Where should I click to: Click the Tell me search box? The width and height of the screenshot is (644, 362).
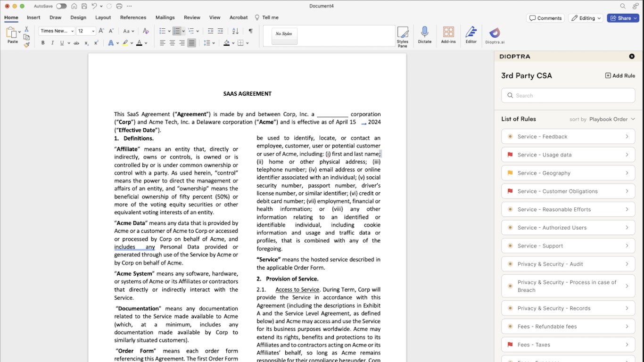(267, 17)
